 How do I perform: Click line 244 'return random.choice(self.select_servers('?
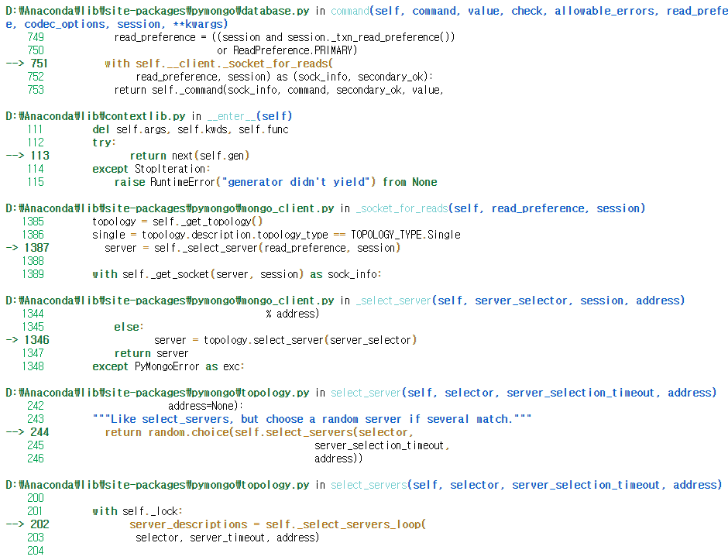(x=259, y=432)
